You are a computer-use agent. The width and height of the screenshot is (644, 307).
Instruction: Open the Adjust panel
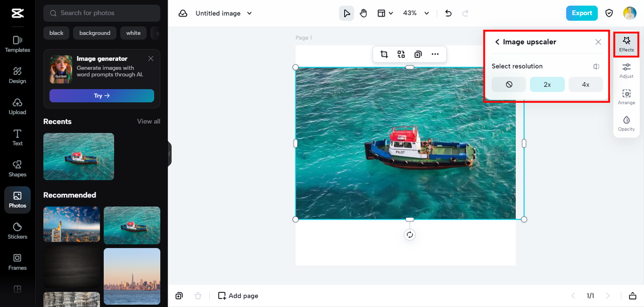tap(626, 70)
